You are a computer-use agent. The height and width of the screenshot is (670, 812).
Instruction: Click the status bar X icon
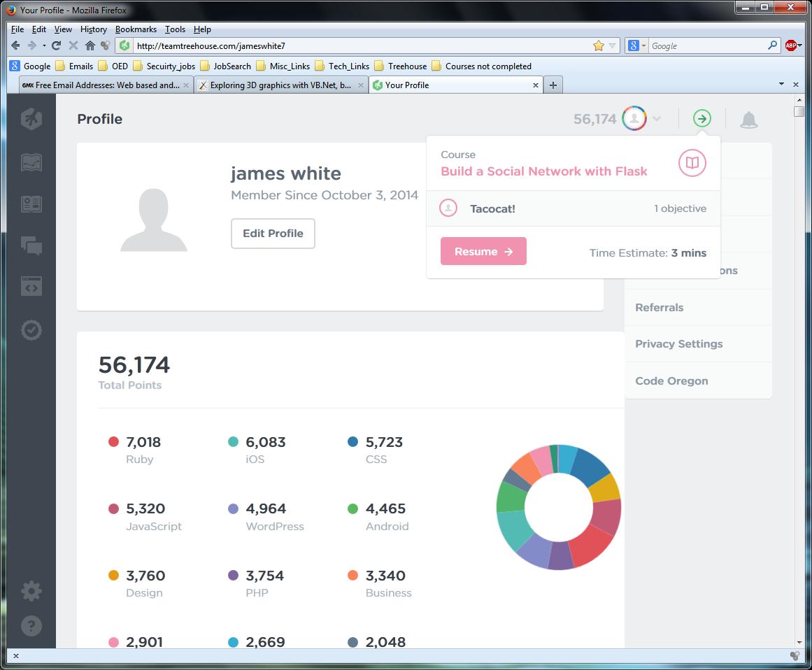[x=16, y=655]
